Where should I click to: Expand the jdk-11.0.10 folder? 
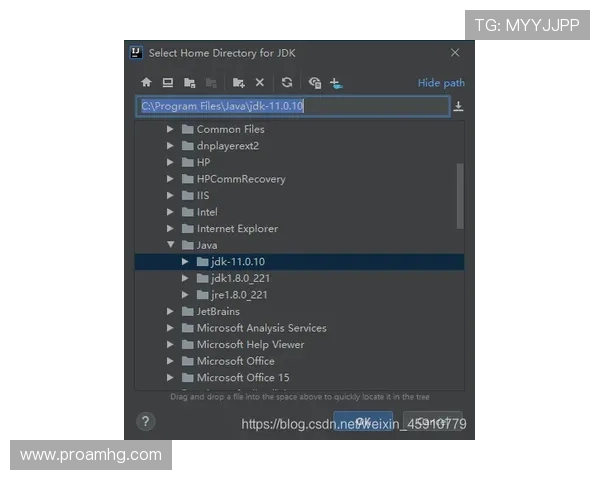[x=186, y=262]
